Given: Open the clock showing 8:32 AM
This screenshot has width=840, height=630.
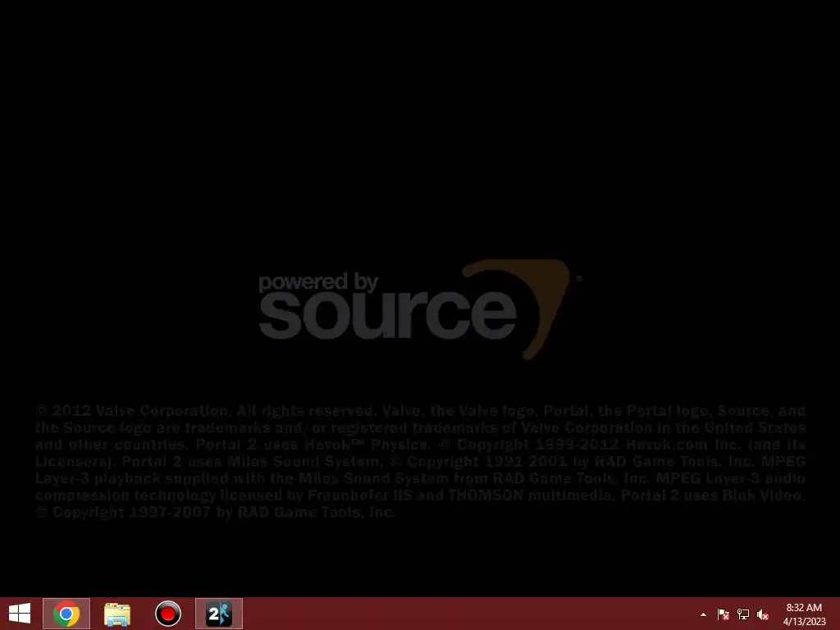Looking at the screenshot, I should click(x=804, y=614).
